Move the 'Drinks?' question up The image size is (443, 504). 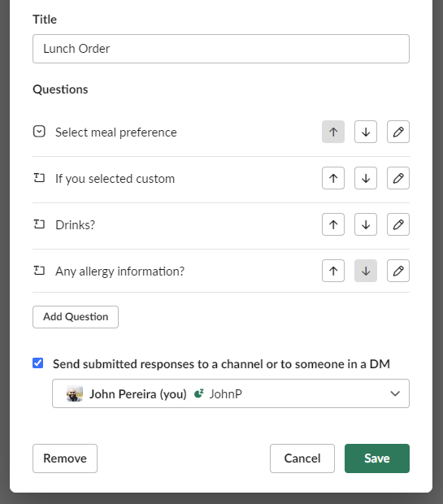[x=333, y=224]
